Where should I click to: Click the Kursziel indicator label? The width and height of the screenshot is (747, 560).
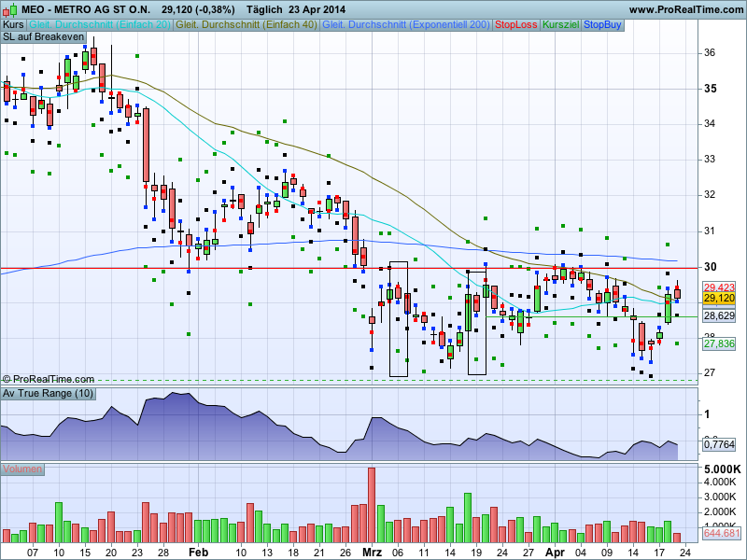click(561, 23)
